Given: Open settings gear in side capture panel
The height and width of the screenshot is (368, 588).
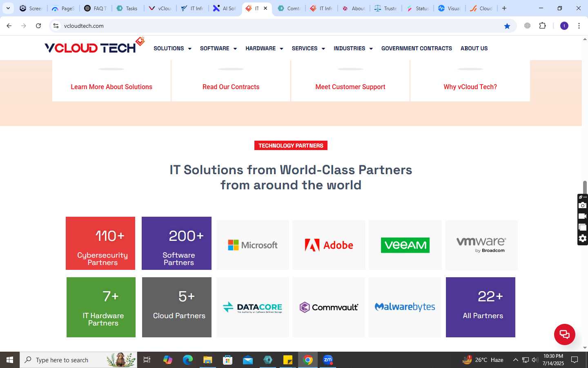Looking at the screenshot, I should 583,238.
